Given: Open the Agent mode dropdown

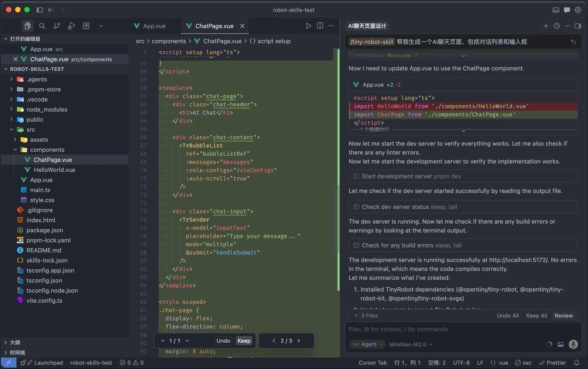Looking at the screenshot, I should pos(367,344).
